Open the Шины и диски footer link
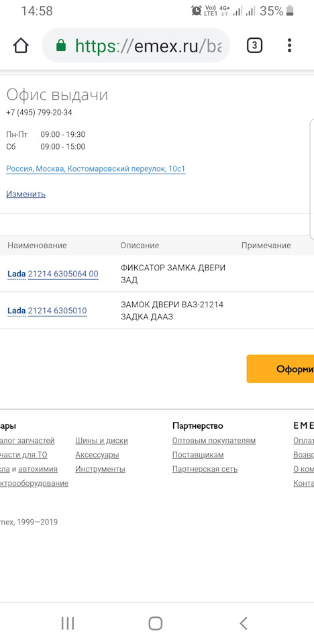Screen dimensions: 314x644 click(101, 441)
